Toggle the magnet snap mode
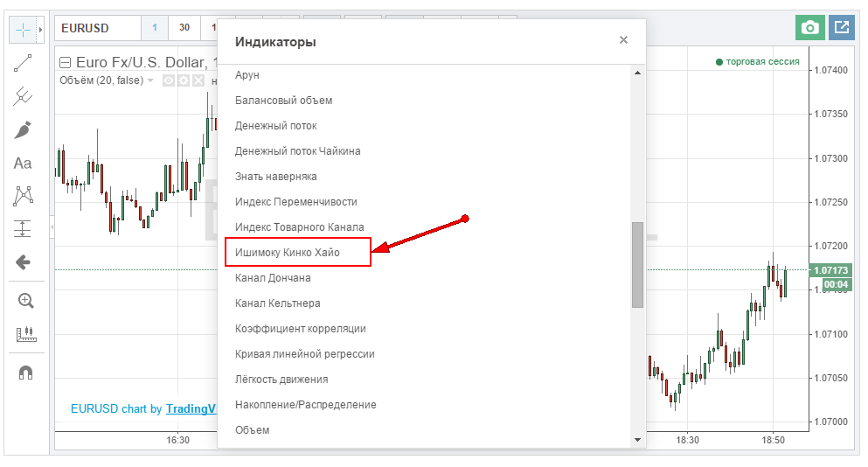The height and width of the screenshot is (467, 868). tap(25, 373)
